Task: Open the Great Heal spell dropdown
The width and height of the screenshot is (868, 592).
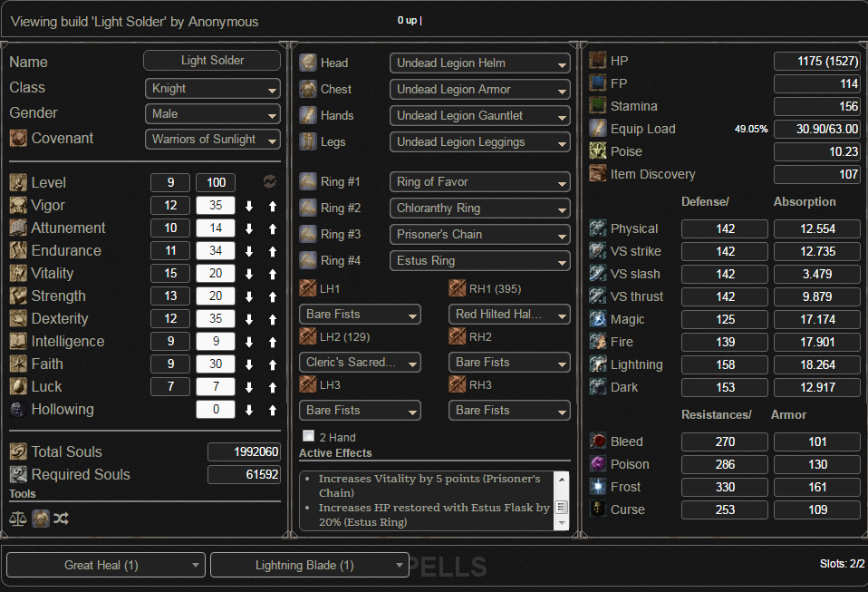Action: (106, 565)
